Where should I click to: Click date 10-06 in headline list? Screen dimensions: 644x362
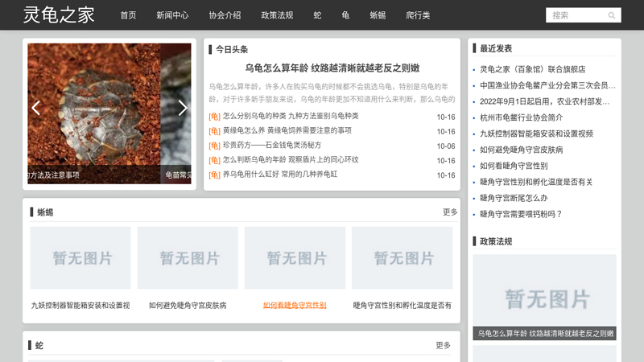coord(446,146)
